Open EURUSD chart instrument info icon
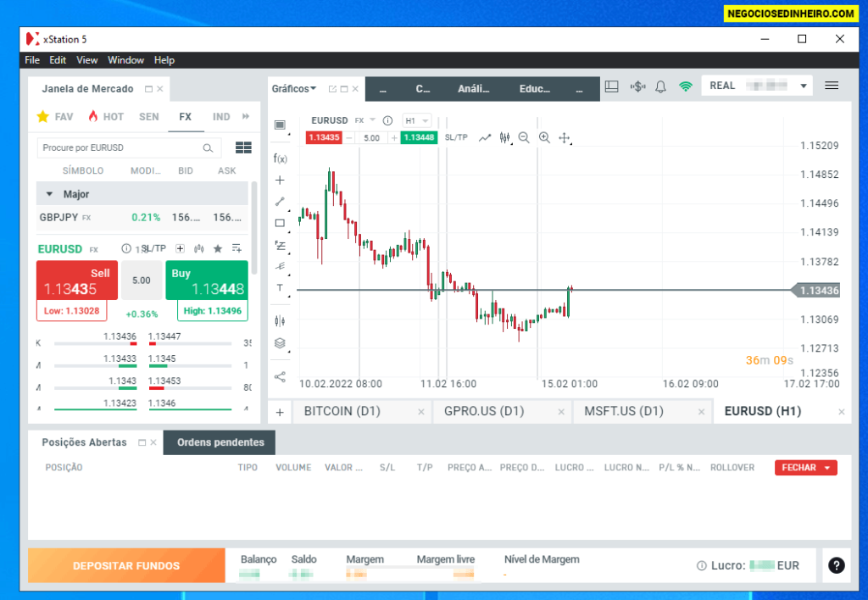The height and width of the screenshot is (600, 868). pos(388,120)
